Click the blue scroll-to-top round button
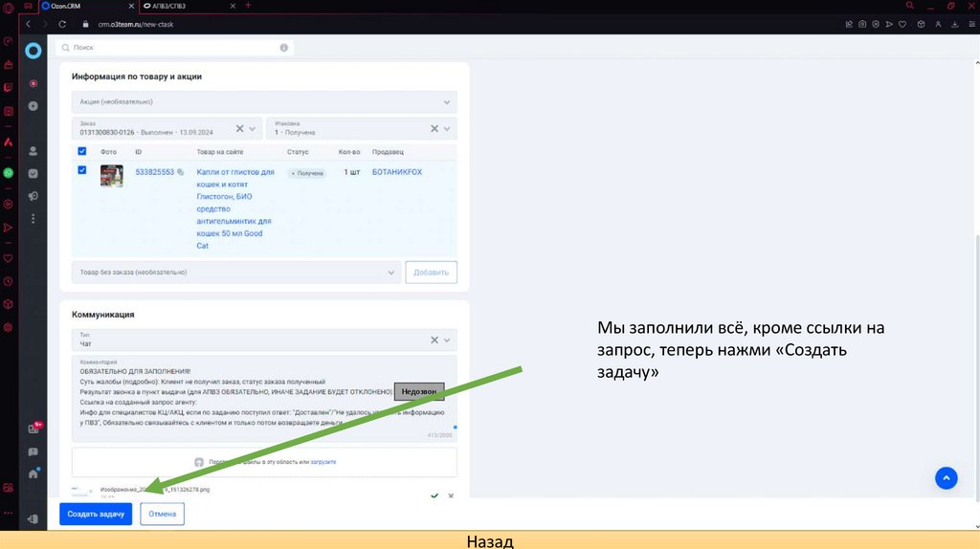Screen dimensions: 980x549 [x=946, y=478]
